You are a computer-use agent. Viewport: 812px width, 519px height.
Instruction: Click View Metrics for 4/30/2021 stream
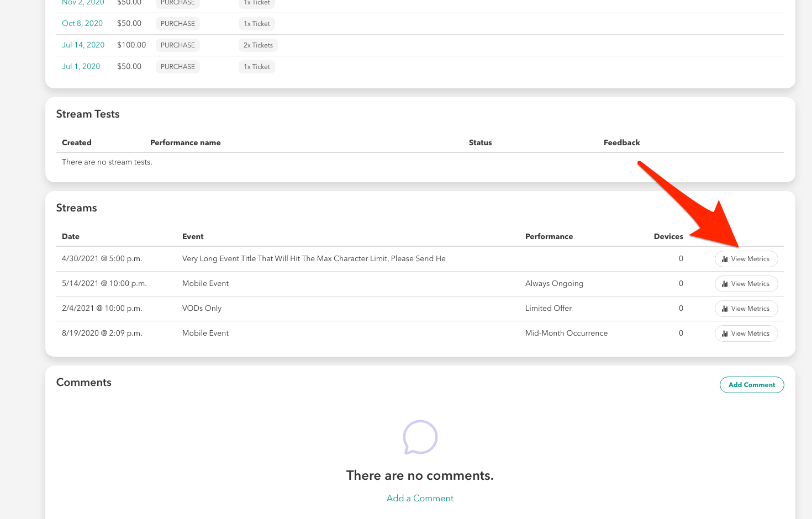[x=746, y=259]
